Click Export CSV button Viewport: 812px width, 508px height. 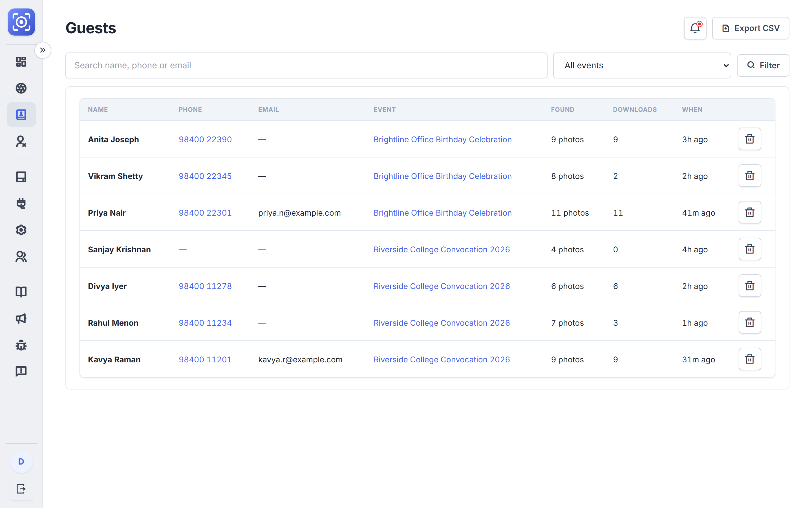(751, 28)
